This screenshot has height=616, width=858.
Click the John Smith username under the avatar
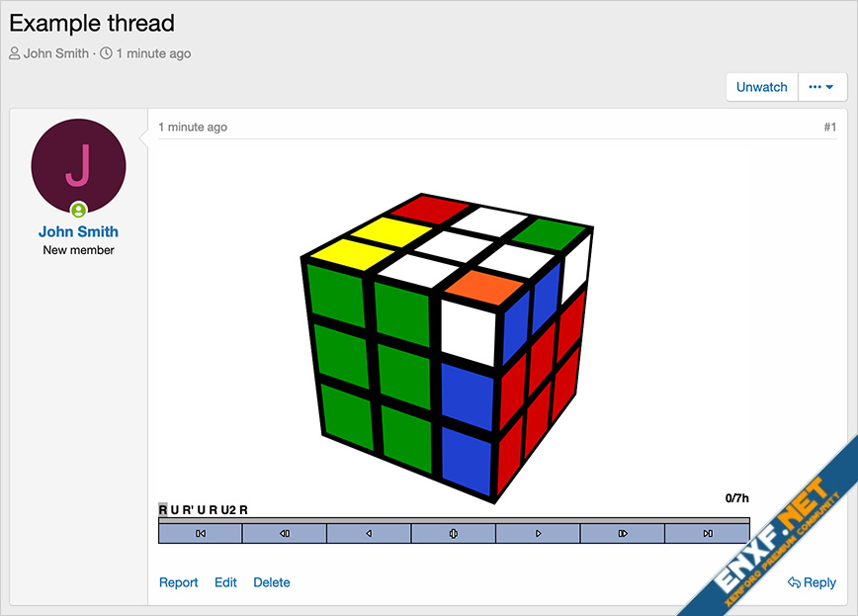point(78,231)
